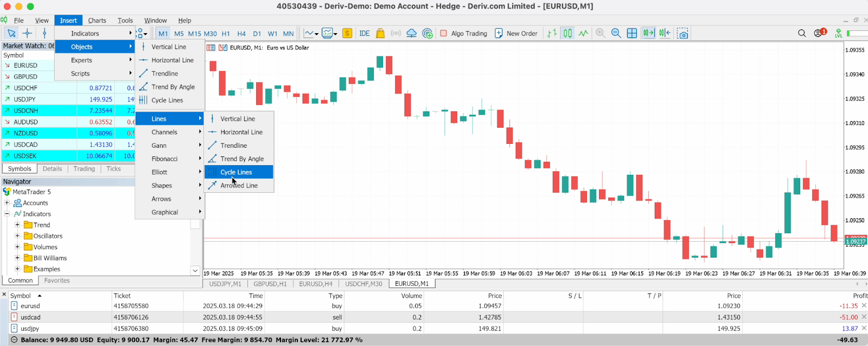Select the M5 timeframe

179,33
